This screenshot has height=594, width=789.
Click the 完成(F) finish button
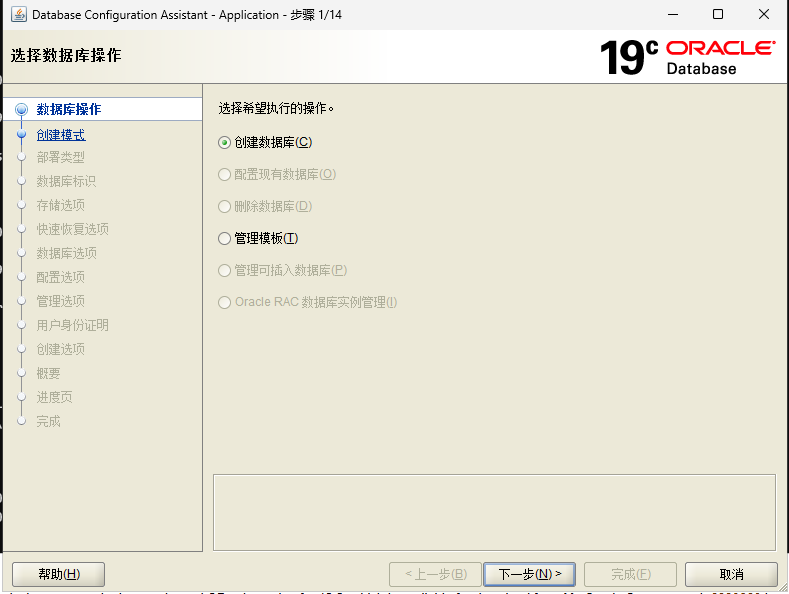[x=630, y=574]
